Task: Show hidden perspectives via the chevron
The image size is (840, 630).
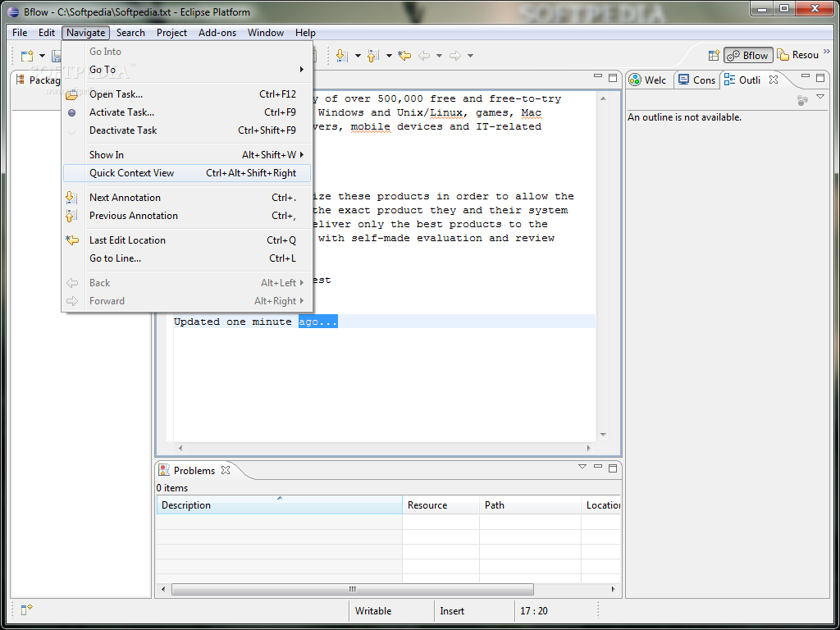Action: pyautogui.click(x=826, y=52)
